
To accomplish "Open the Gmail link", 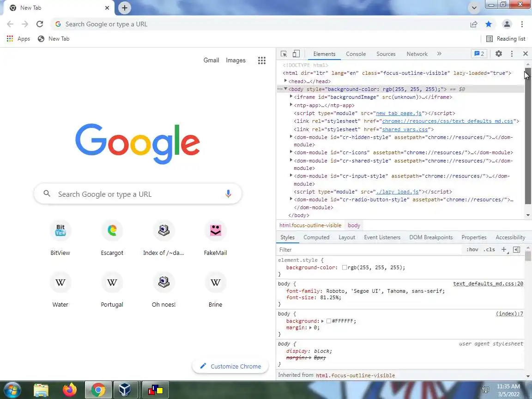I will click(211, 60).
